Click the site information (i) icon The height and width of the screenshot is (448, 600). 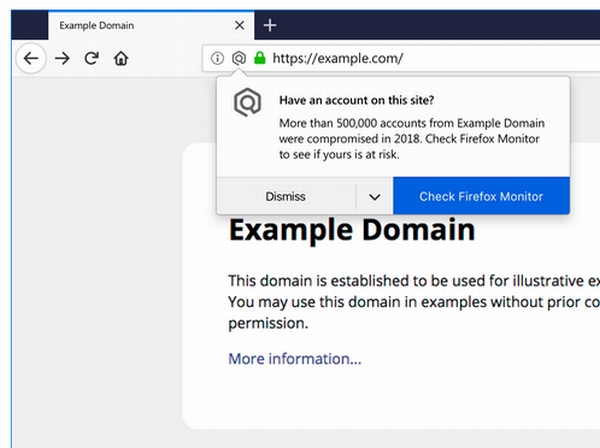pyautogui.click(x=217, y=58)
